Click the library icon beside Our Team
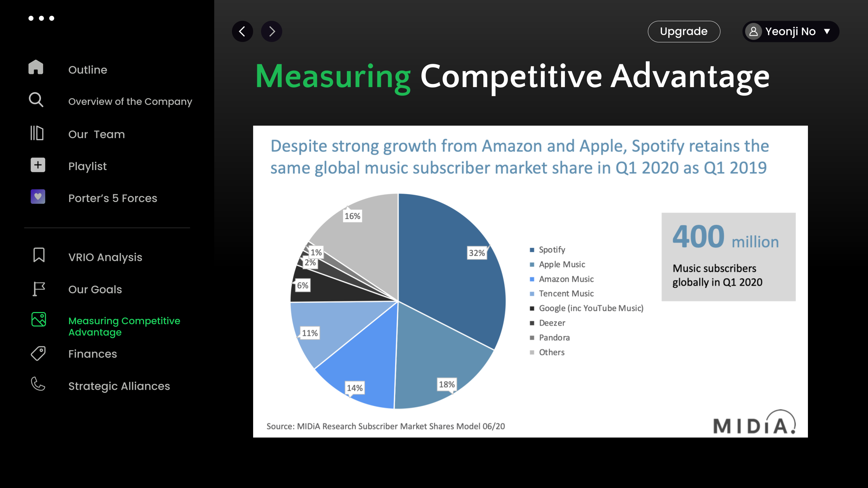This screenshot has height=488, width=868. 37,133
